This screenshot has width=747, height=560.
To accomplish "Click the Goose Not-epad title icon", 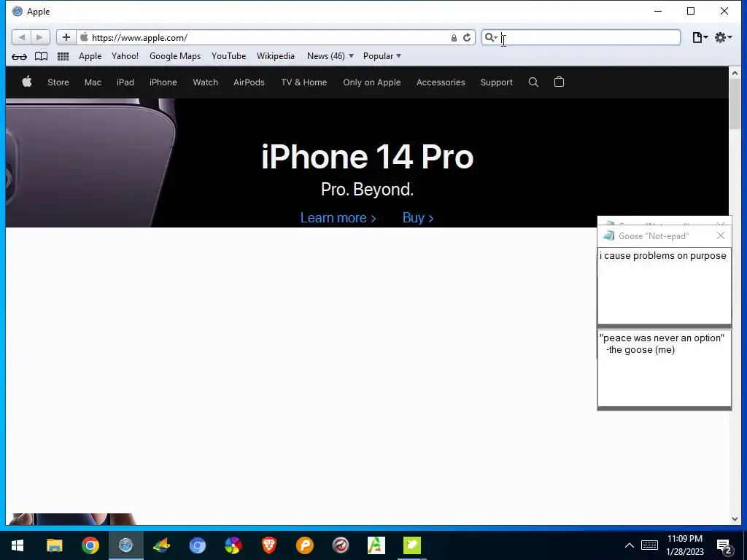I will (608, 236).
